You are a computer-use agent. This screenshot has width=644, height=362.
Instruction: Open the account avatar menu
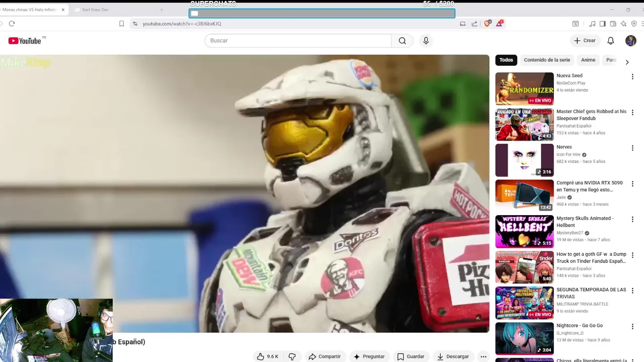coord(631,41)
